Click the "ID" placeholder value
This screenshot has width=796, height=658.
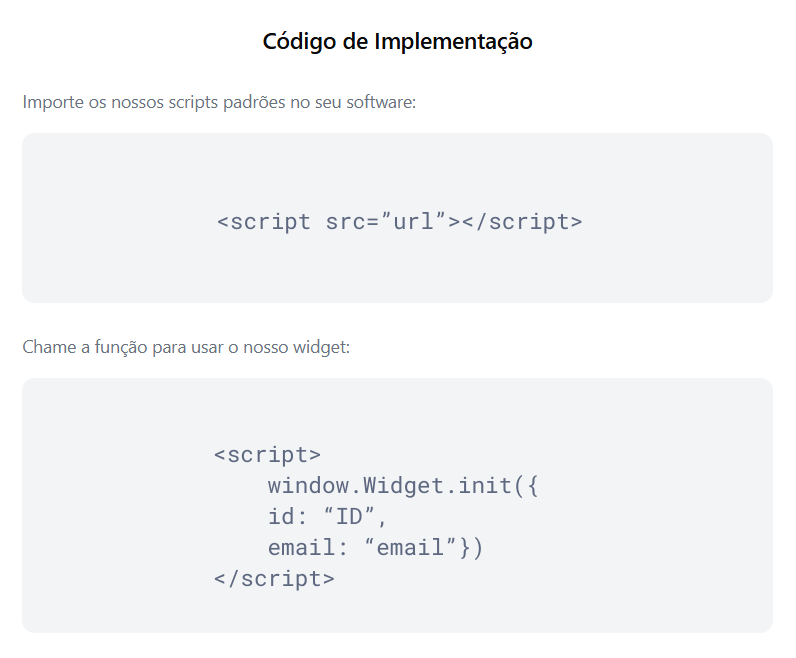350,516
